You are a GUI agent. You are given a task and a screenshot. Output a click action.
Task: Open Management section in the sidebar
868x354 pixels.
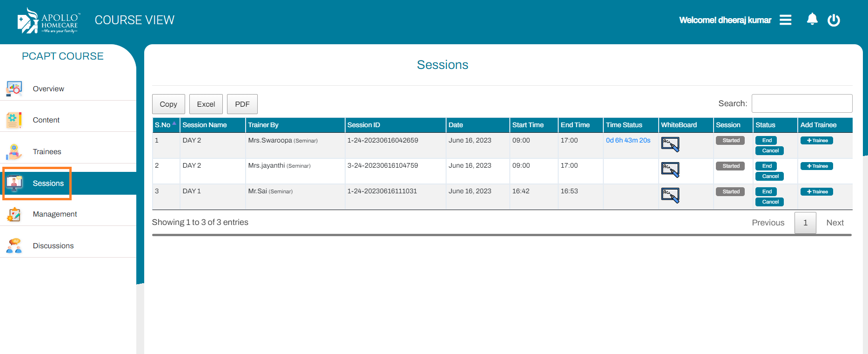click(54, 214)
